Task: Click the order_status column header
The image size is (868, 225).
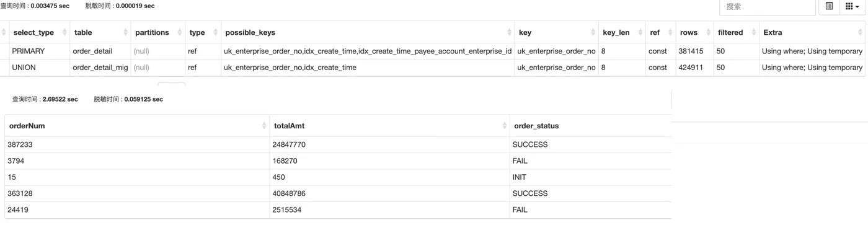Action: point(590,126)
